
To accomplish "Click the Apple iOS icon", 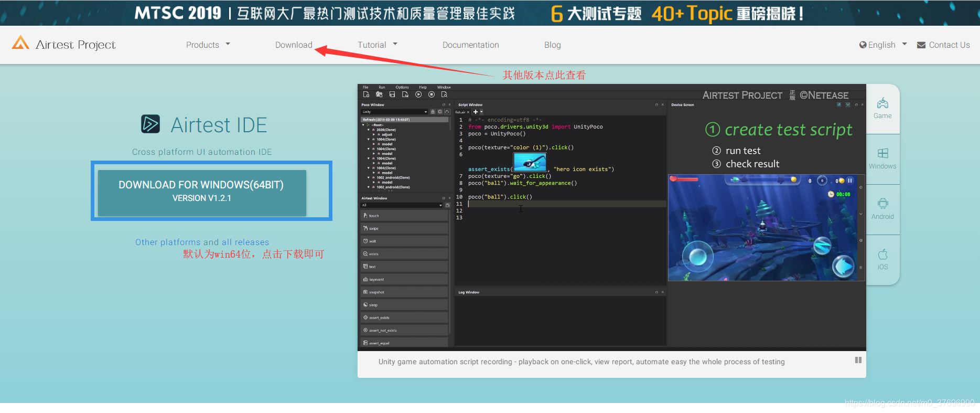I will coord(882,255).
